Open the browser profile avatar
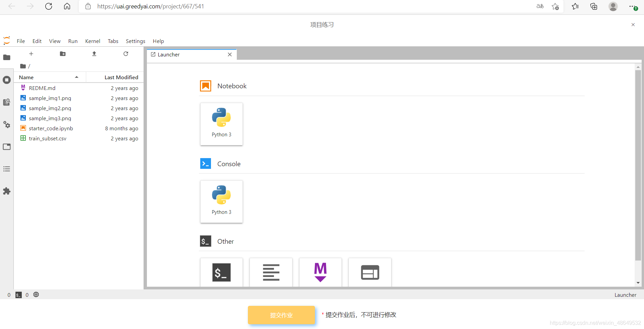This screenshot has height=329, width=644. (613, 6)
